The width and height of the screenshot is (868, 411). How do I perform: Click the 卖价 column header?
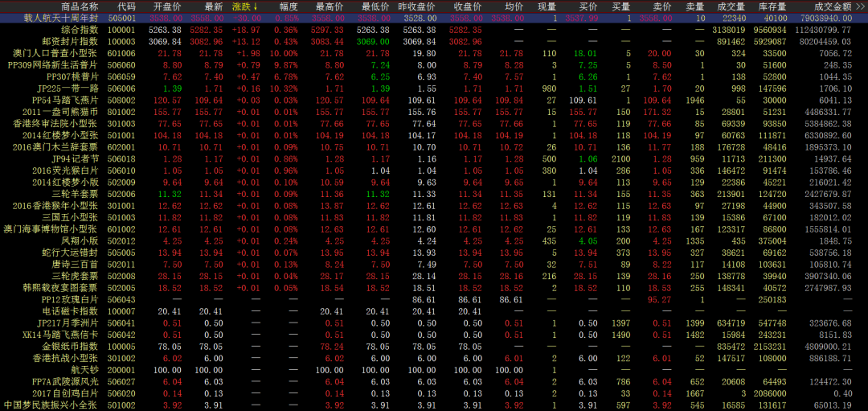(662, 7)
